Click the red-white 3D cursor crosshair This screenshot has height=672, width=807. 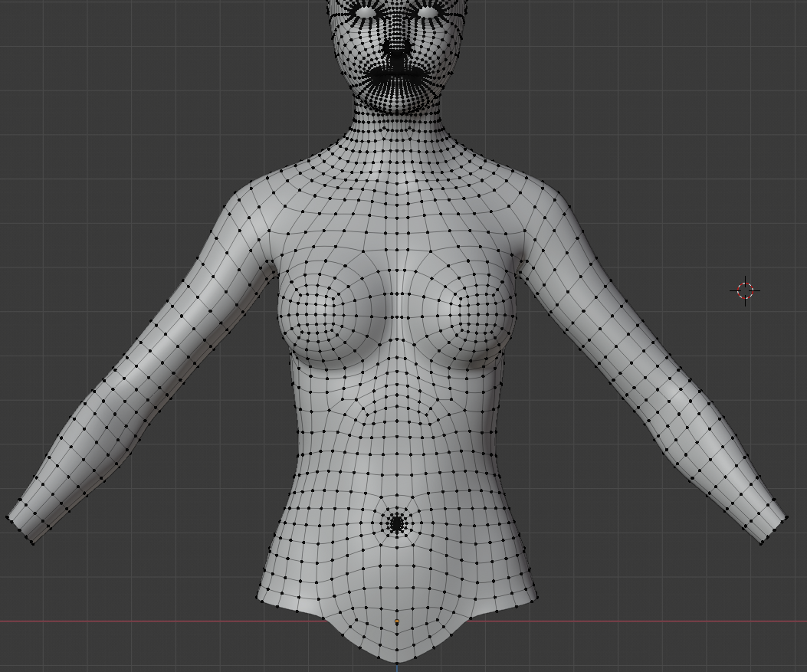click(745, 290)
